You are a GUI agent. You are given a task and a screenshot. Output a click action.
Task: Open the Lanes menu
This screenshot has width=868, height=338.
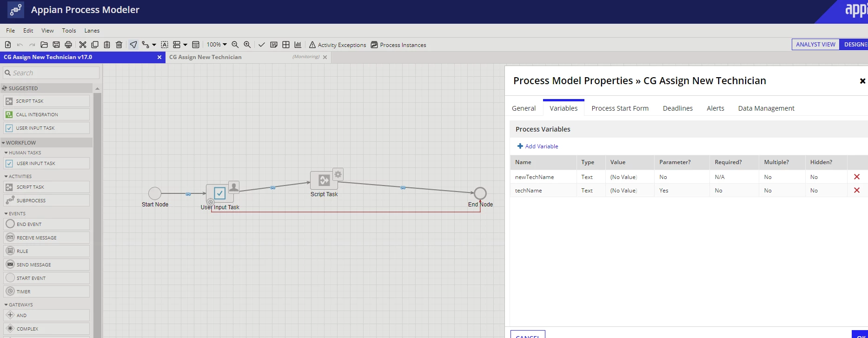coord(92,31)
